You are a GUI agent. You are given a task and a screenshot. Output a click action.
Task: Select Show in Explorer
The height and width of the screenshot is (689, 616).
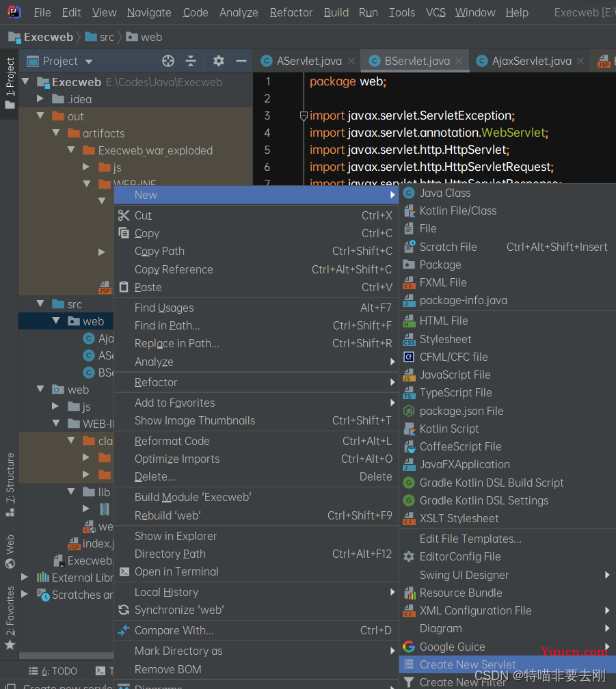click(x=256, y=536)
